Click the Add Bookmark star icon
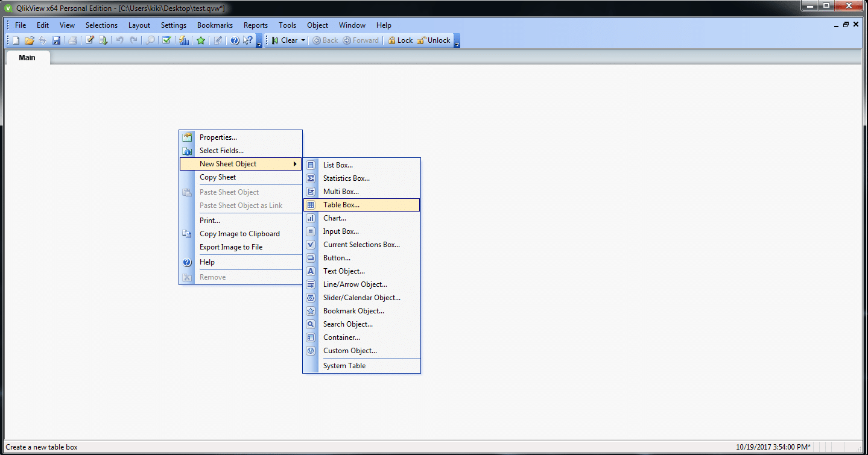This screenshot has width=868, height=455. click(x=201, y=40)
